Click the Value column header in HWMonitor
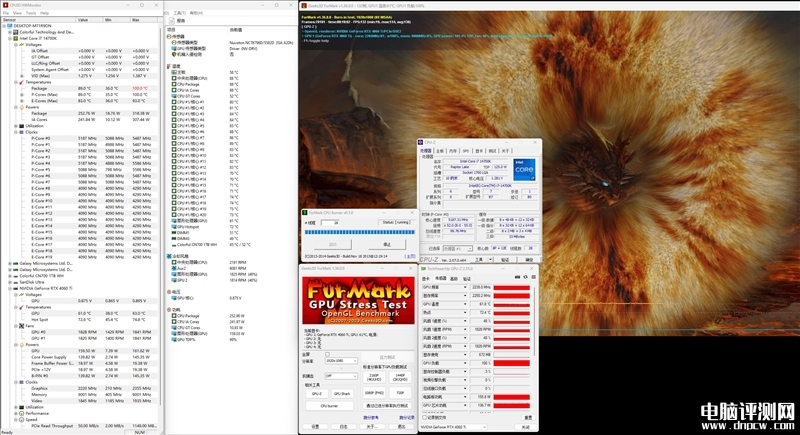800x435 pixels. pos(90,19)
